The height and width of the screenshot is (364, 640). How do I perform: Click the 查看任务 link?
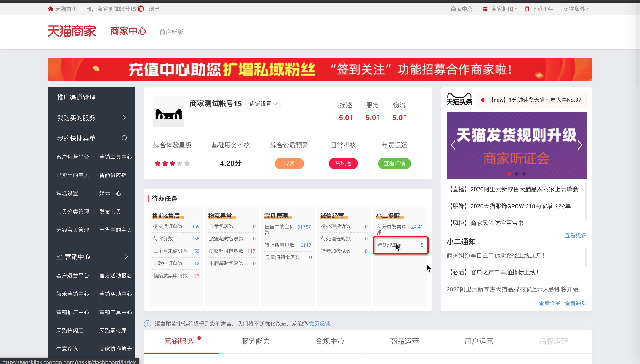[550, 303]
